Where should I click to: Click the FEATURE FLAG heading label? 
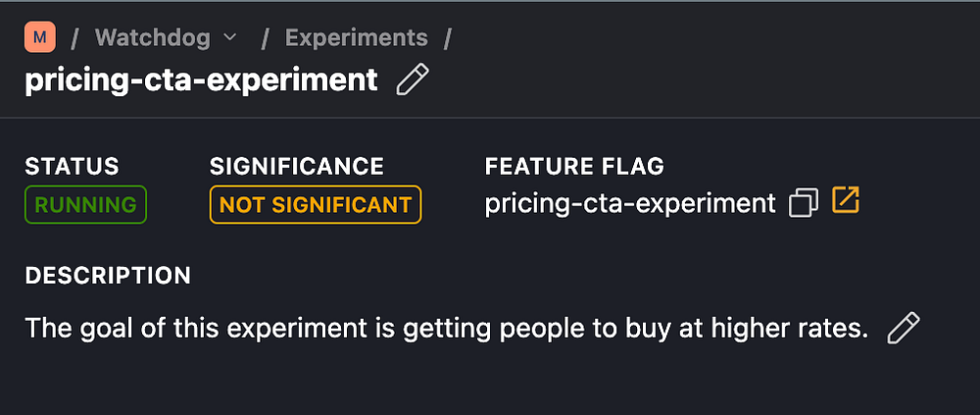pos(574,167)
